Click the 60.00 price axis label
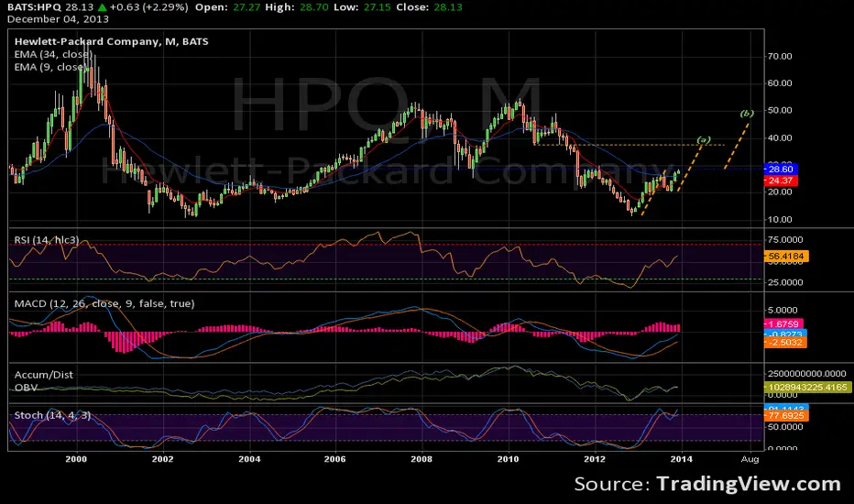 [x=780, y=83]
